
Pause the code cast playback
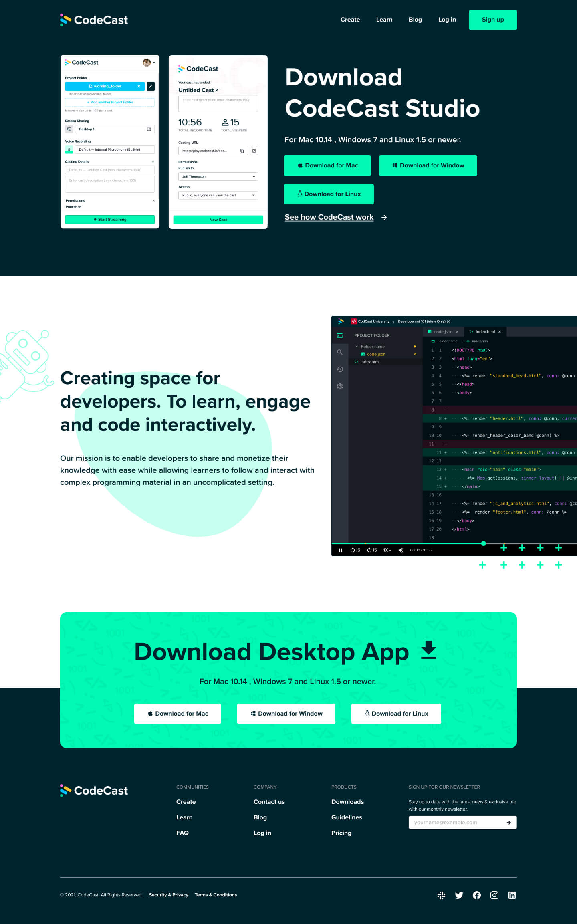tap(341, 550)
